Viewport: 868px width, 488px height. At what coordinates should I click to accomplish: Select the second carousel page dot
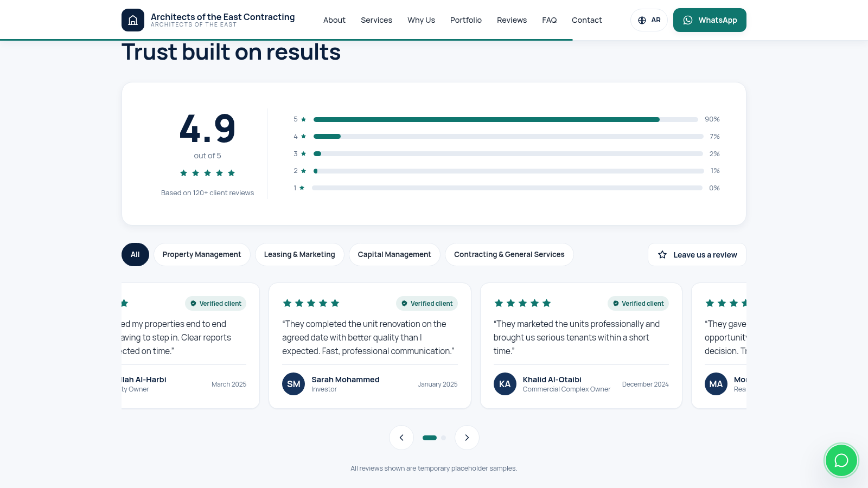click(x=443, y=438)
